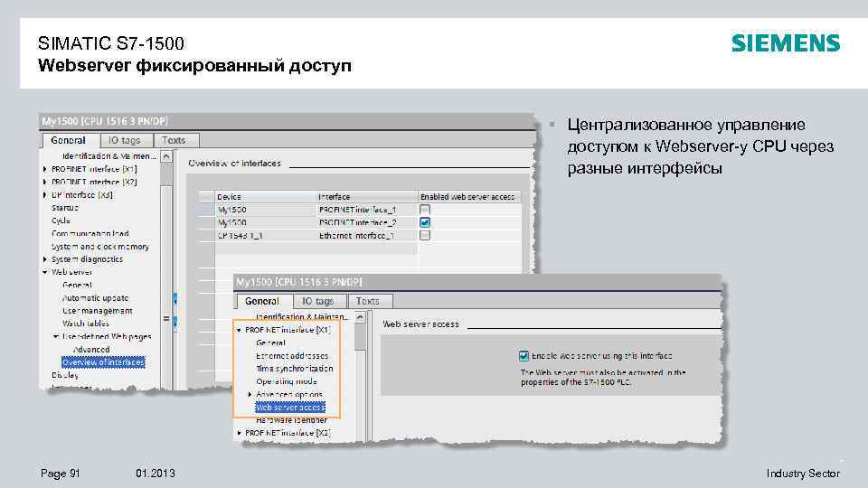The image size is (868, 488).
Task: Select Startup in the back window tree
Action: tap(65, 208)
